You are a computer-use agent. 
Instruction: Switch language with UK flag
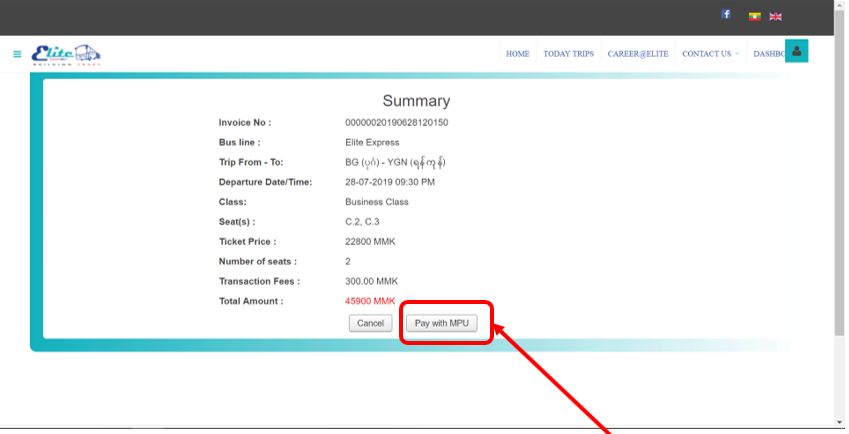(x=775, y=16)
